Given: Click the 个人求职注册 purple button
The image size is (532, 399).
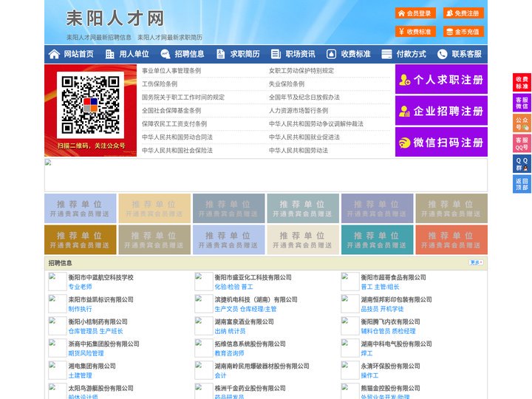Looking at the screenshot, I should pyautogui.click(x=441, y=79).
